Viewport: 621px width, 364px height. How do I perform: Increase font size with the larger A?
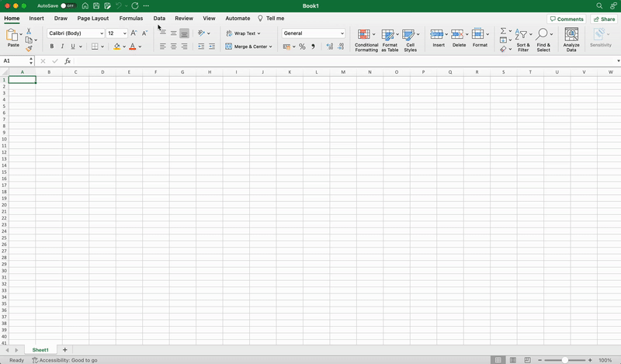click(x=134, y=33)
